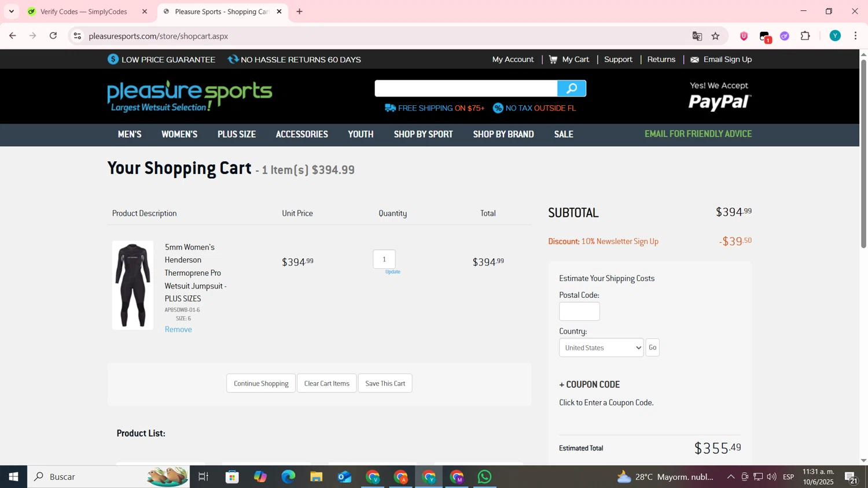The width and height of the screenshot is (868, 488).
Task: Open site information icon in address bar
Action: tap(77, 36)
